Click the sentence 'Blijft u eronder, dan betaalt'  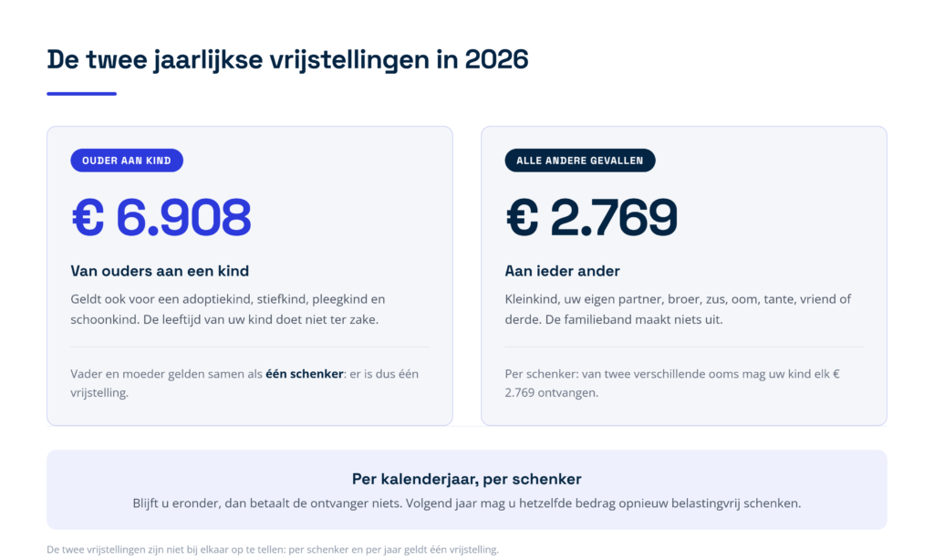coord(466,503)
